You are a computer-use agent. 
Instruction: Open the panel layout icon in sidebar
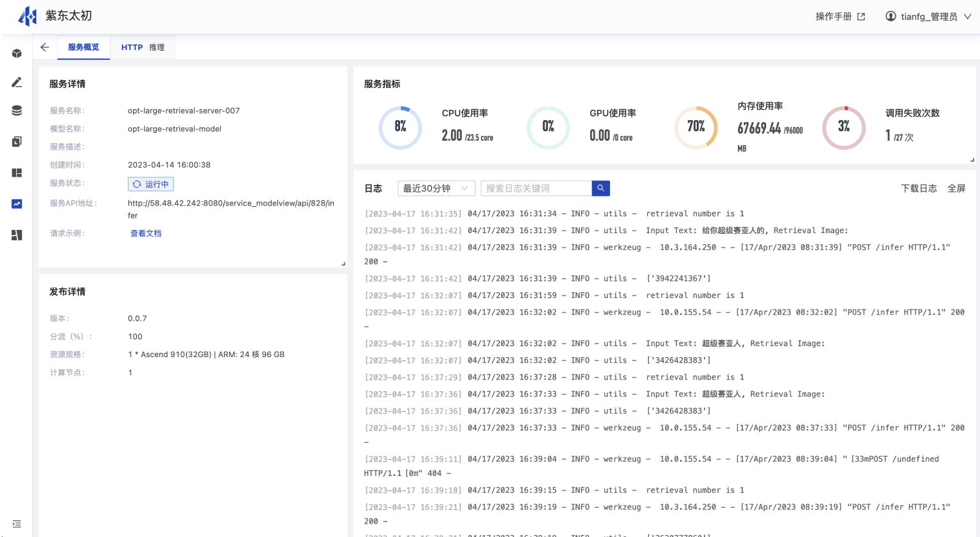tap(17, 173)
